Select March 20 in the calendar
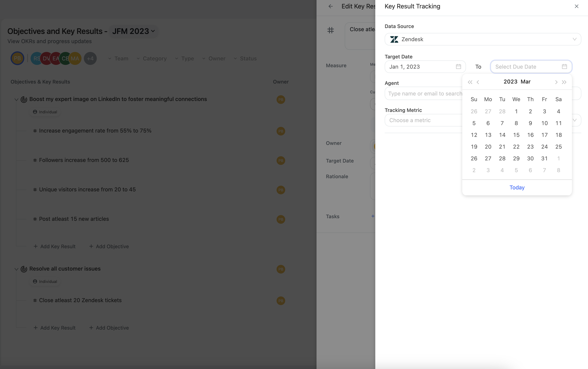Viewport: 588px width, 369px height. click(488, 147)
